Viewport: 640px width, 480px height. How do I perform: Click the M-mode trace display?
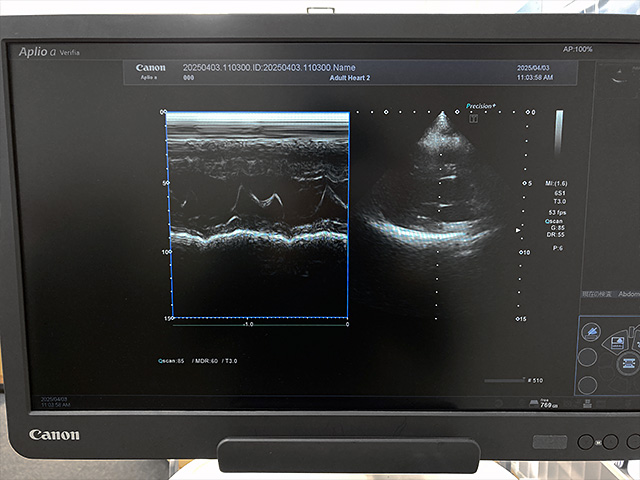258,215
